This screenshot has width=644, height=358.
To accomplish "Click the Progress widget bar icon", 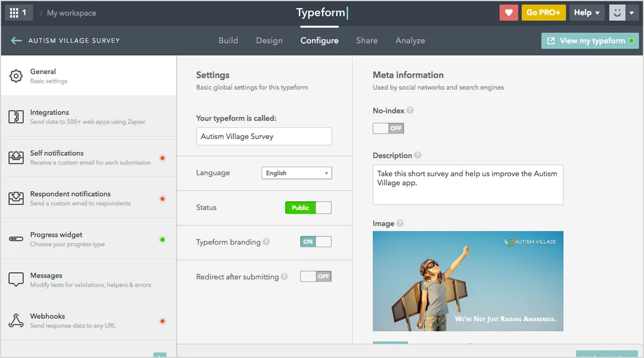I will 16,239.
